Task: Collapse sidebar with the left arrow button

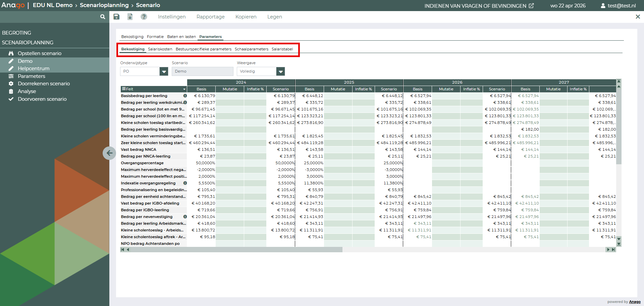Action: 109,153
